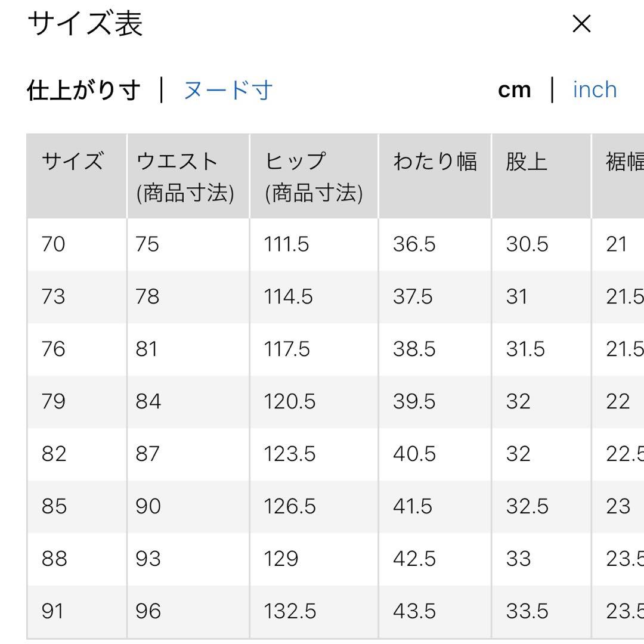This screenshot has width=644, height=644.
Task: Select the 仕上がり寸 tab
Action: 84,90
